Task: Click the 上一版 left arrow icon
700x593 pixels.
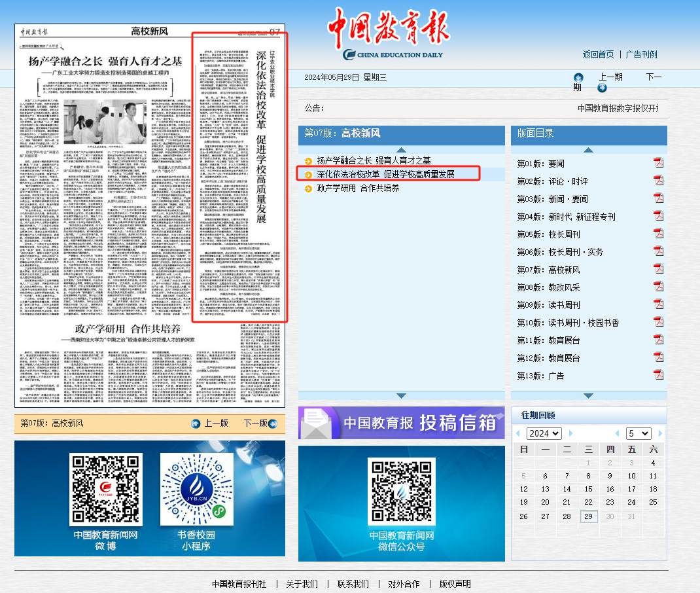Action: 196,423
